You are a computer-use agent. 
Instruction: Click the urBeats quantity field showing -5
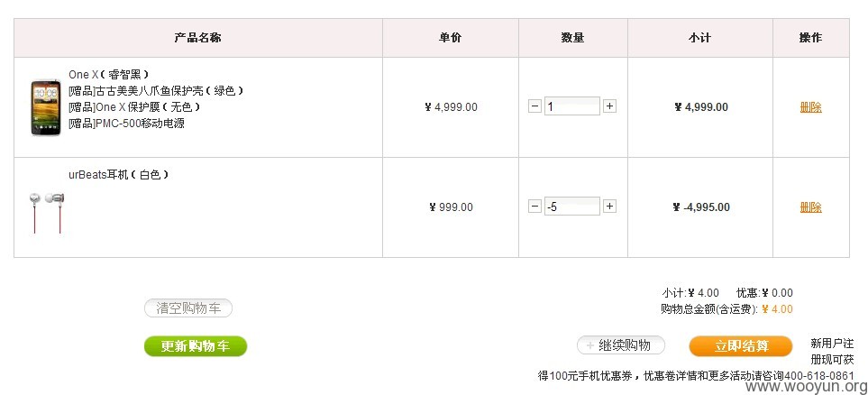tap(572, 207)
